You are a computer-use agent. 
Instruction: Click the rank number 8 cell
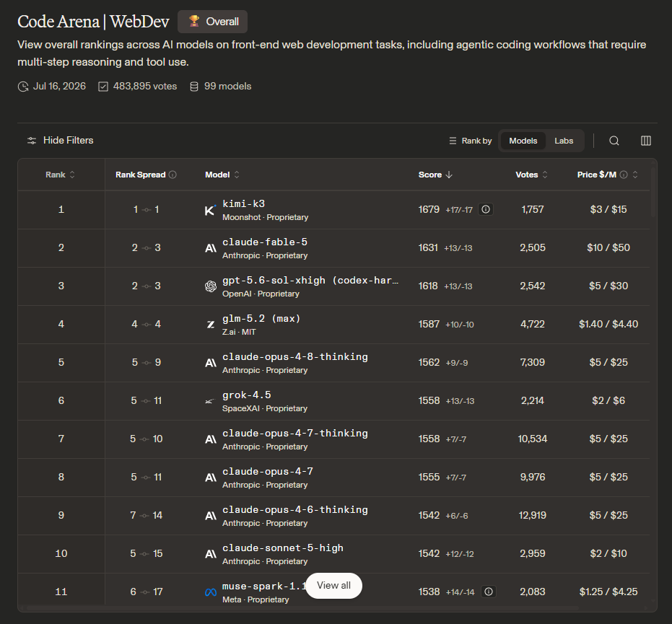coord(61,477)
